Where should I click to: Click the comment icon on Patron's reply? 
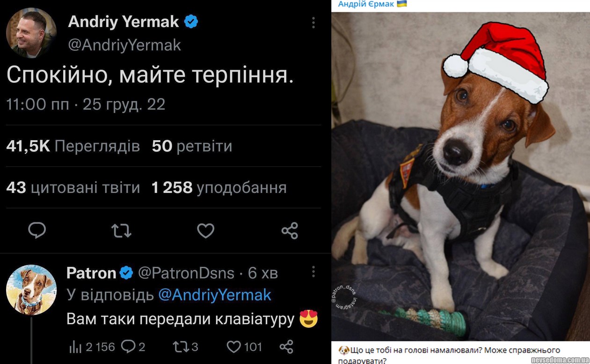128,347
